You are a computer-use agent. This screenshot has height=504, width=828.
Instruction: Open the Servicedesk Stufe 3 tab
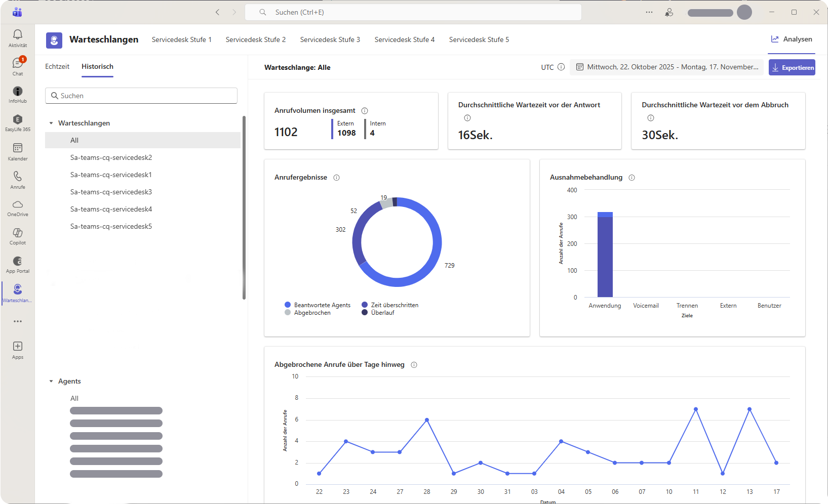(330, 39)
